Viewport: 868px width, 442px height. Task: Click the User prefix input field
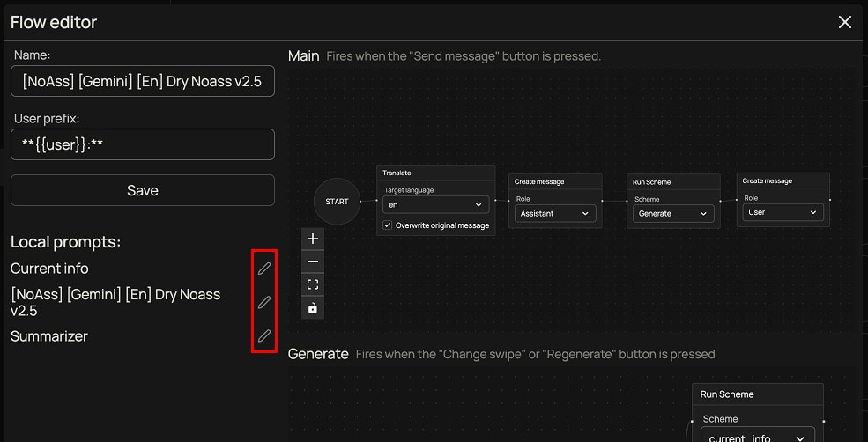[x=143, y=144]
